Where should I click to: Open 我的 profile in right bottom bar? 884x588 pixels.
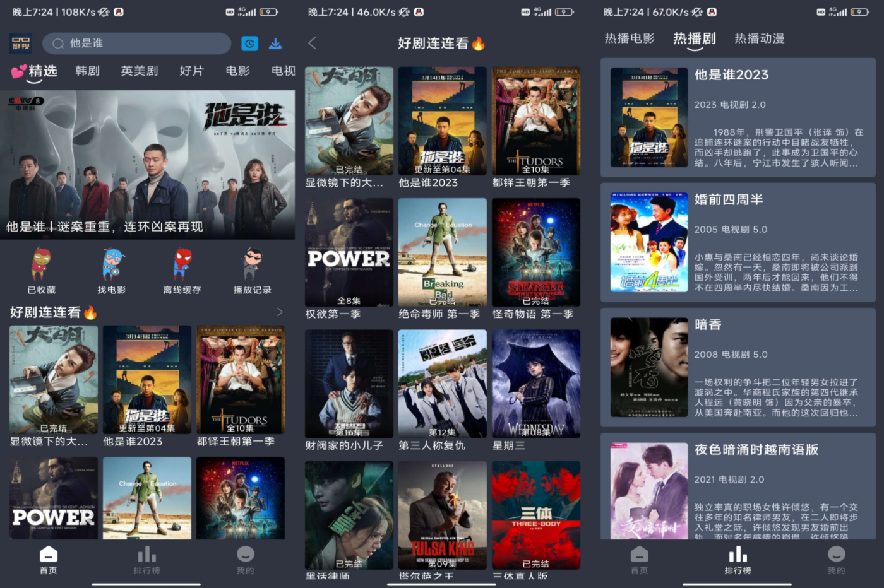tap(836, 560)
